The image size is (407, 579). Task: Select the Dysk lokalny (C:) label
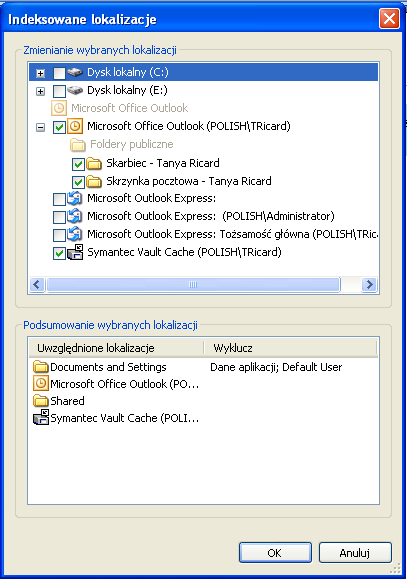pos(128,72)
